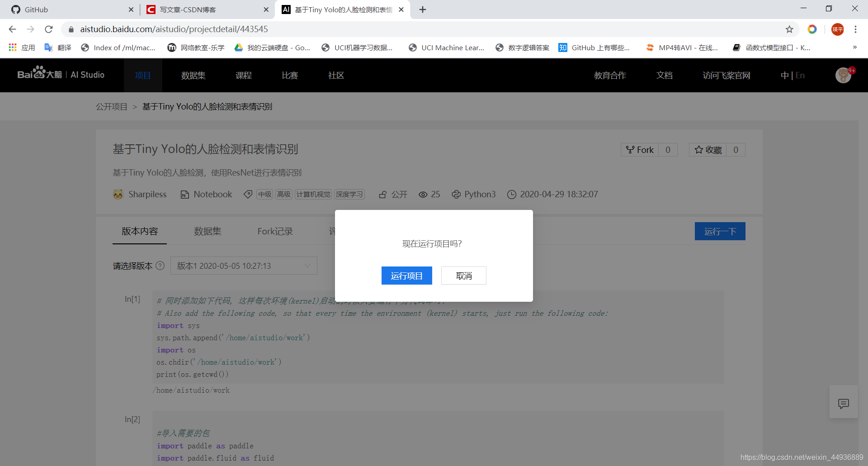Bookmark this page with the star
The width and height of the screenshot is (868, 466).
pyautogui.click(x=789, y=29)
